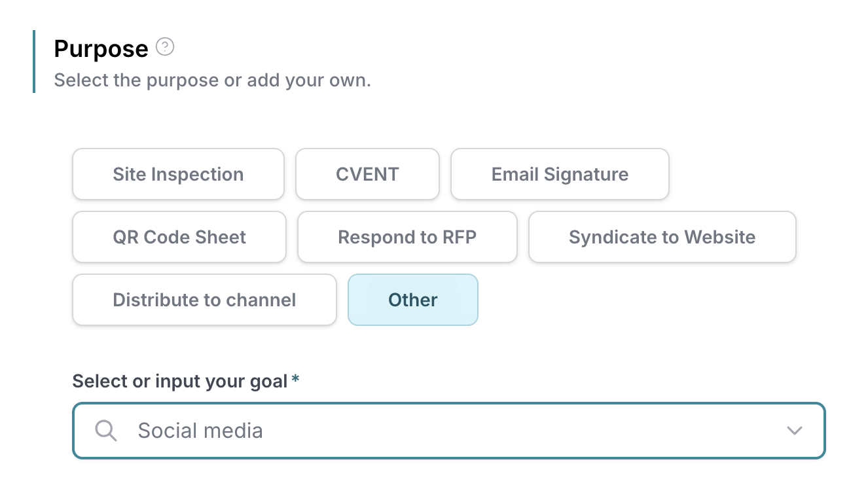The image size is (868, 483).
Task: Click empty space inside goal combo box
Action: click(524, 431)
